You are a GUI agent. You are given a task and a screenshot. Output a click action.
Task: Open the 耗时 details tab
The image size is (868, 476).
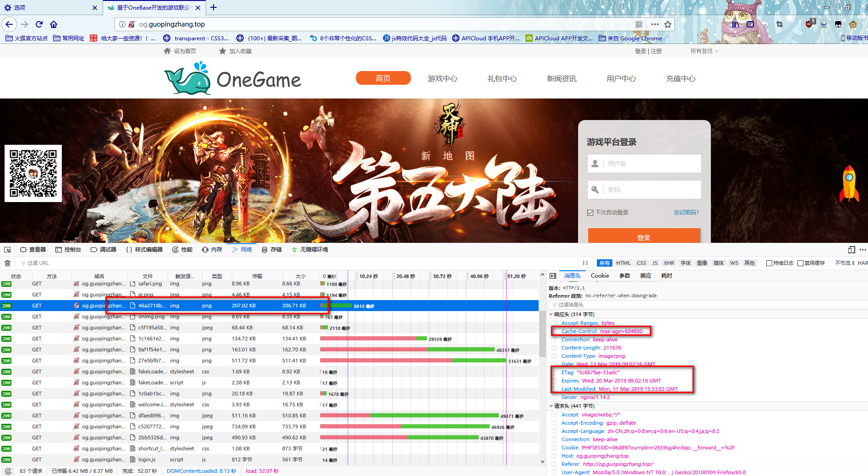[x=667, y=276]
